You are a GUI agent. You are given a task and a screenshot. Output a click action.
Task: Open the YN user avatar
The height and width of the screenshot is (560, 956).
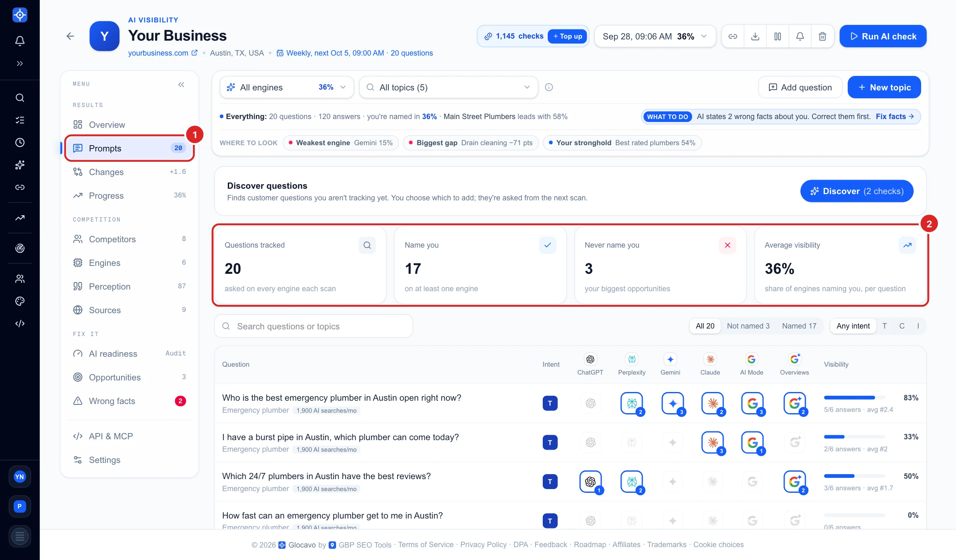click(x=20, y=477)
